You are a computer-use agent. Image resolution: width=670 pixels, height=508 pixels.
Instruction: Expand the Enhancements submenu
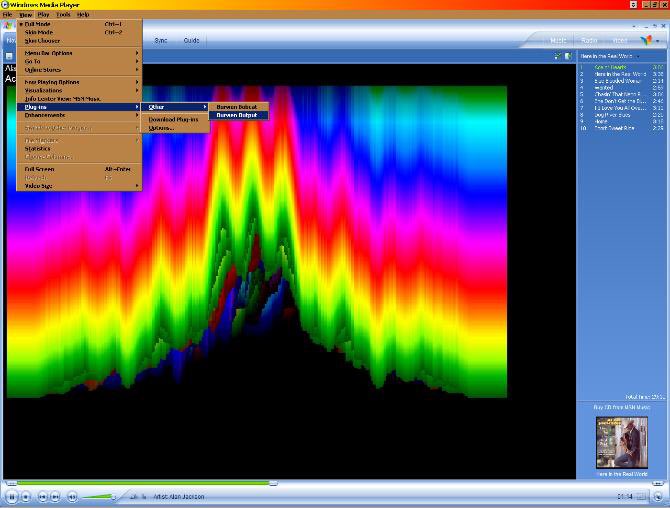click(79, 115)
